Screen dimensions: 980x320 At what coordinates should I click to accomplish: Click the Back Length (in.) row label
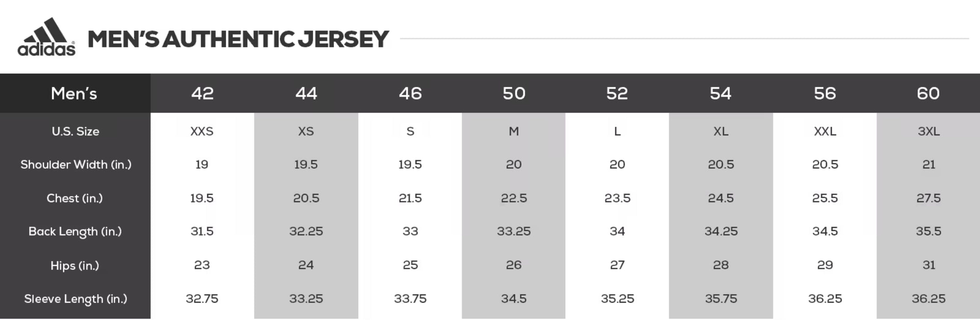[75, 232]
